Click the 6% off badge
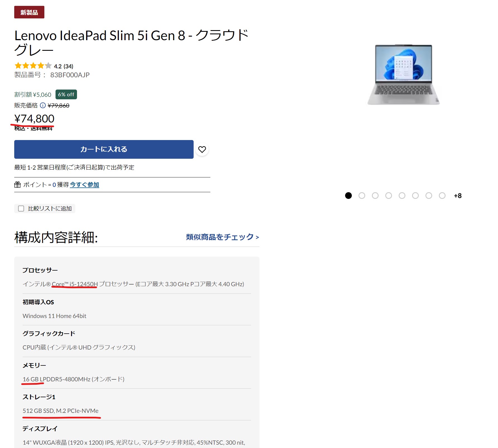The image size is (498, 448). coord(66,95)
